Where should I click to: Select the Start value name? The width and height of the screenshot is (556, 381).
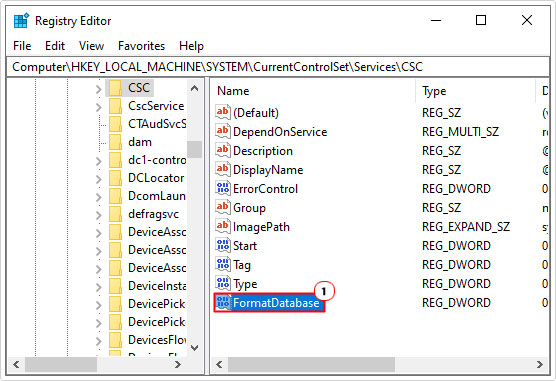click(245, 246)
